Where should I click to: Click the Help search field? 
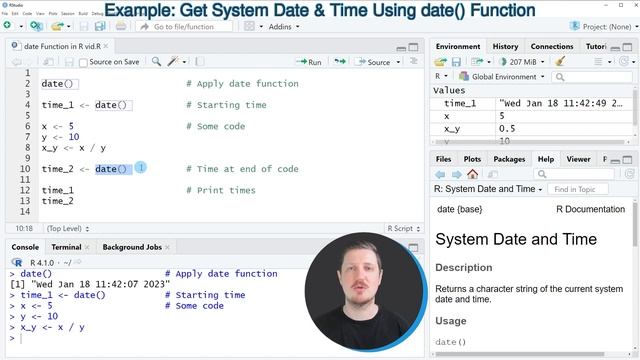click(x=575, y=174)
